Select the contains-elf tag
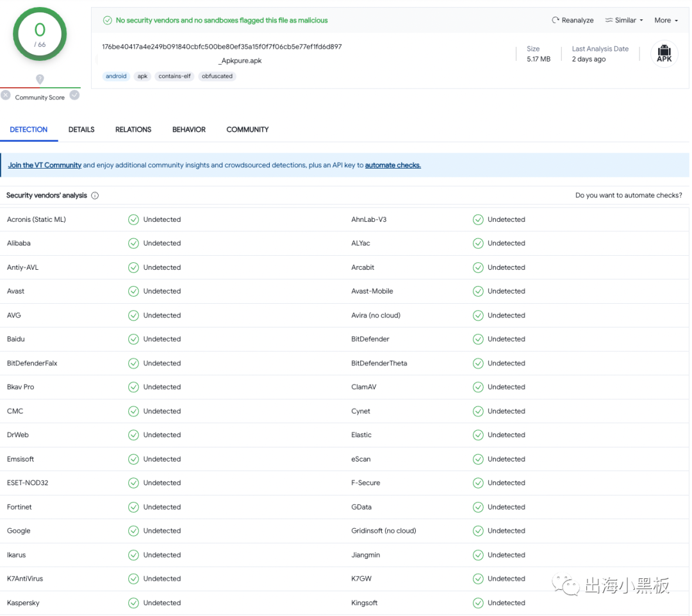Screen dimensions: 692x616 174,76
